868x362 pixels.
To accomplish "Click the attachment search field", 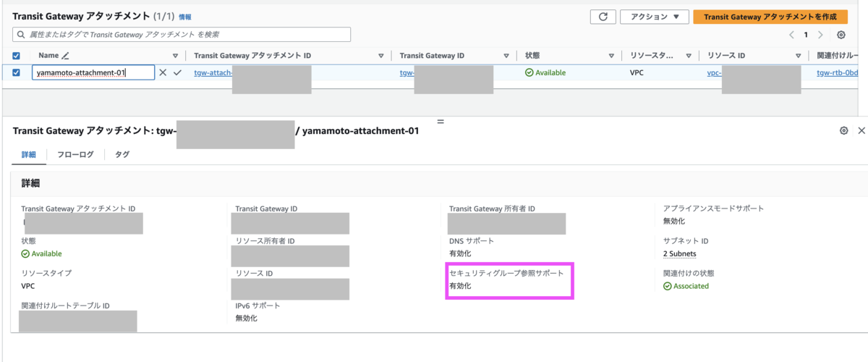I will [182, 34].
